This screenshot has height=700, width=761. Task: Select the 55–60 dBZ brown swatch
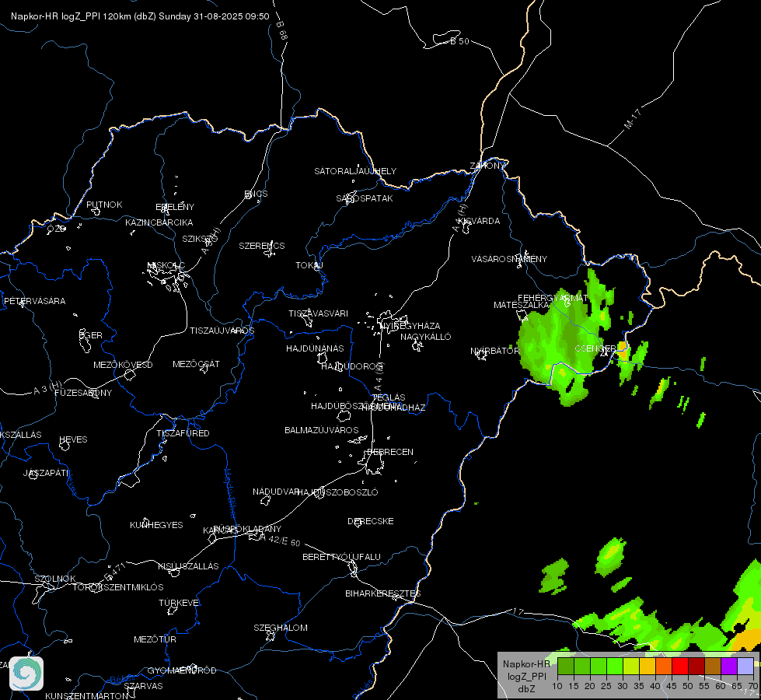click(x=713, y=667)
